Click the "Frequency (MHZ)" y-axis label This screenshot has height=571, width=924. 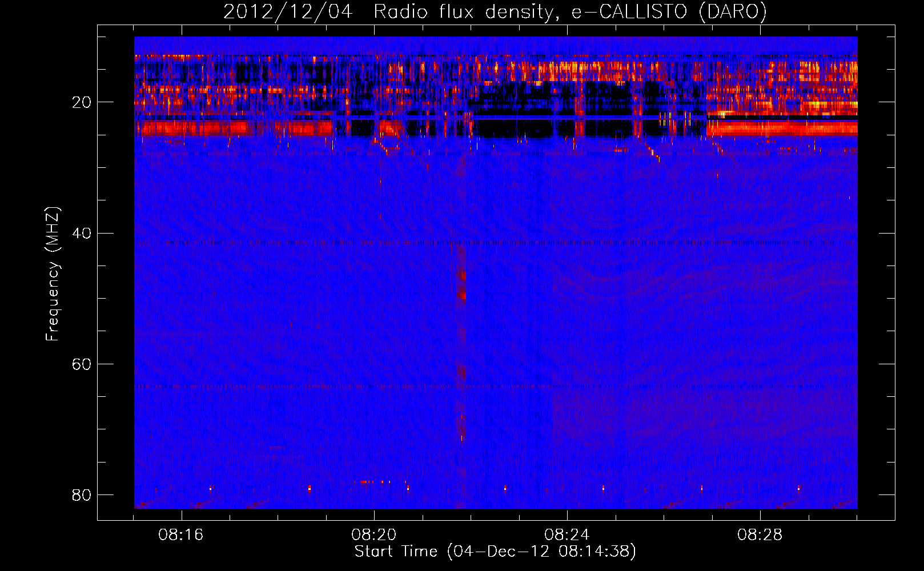53,274
